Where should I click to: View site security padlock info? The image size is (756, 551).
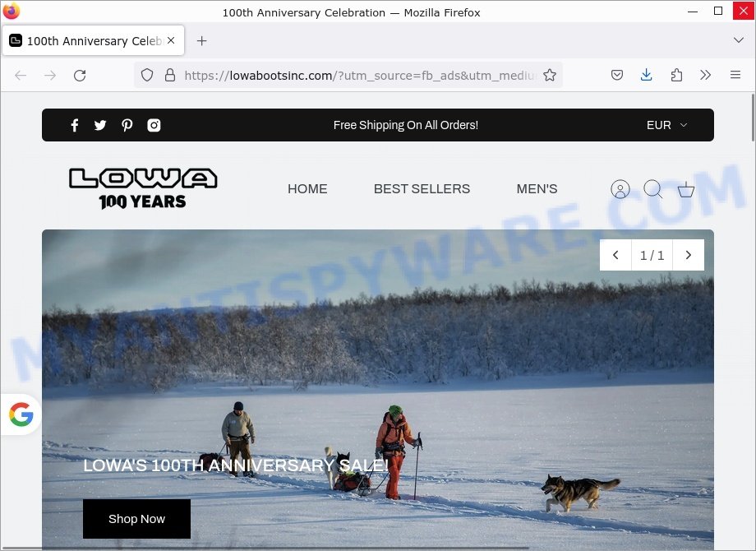click(170, 75)
